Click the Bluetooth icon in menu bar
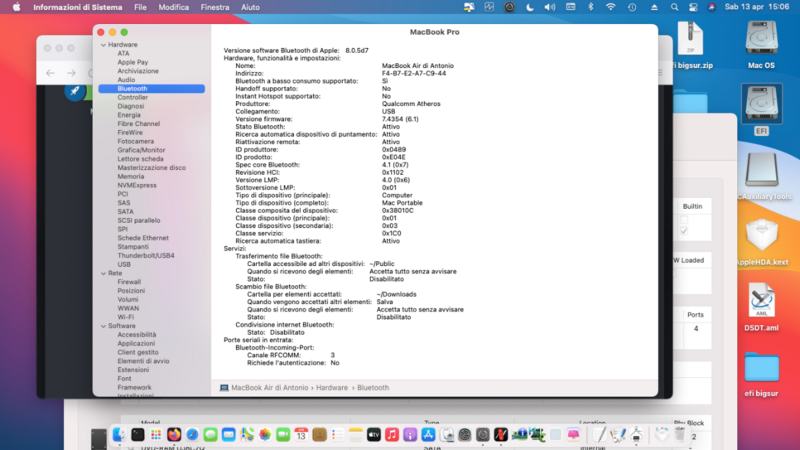 click(590, 7)
